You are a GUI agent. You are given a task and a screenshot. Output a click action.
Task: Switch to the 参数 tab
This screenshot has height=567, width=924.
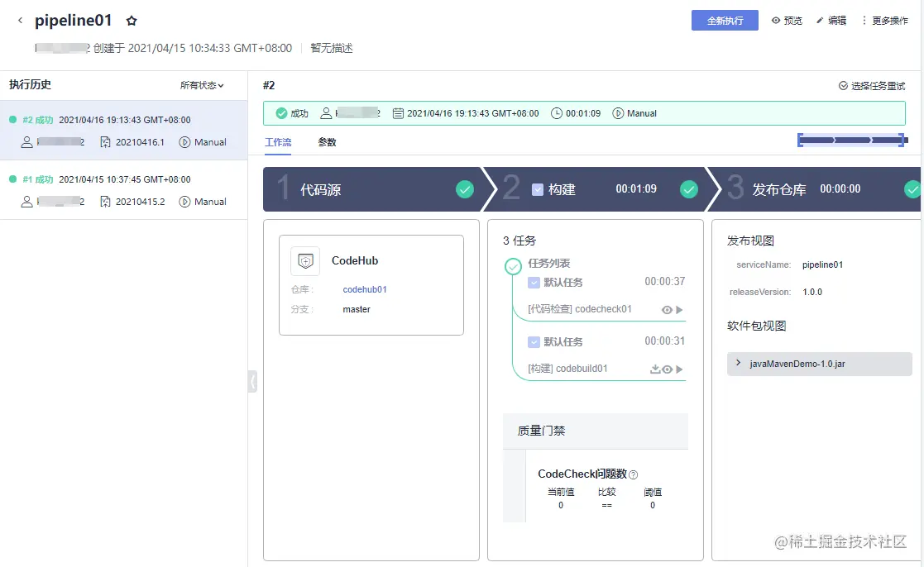point(327,142)
